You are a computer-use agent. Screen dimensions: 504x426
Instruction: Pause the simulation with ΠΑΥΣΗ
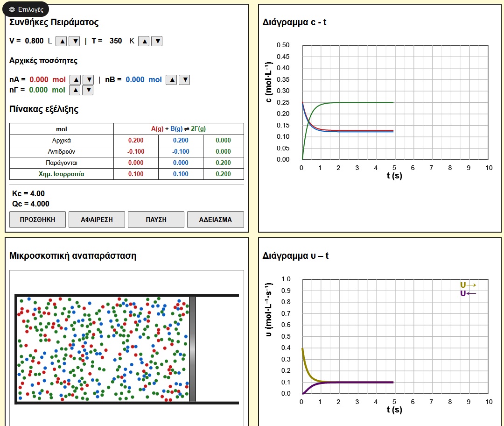(156, 220)
